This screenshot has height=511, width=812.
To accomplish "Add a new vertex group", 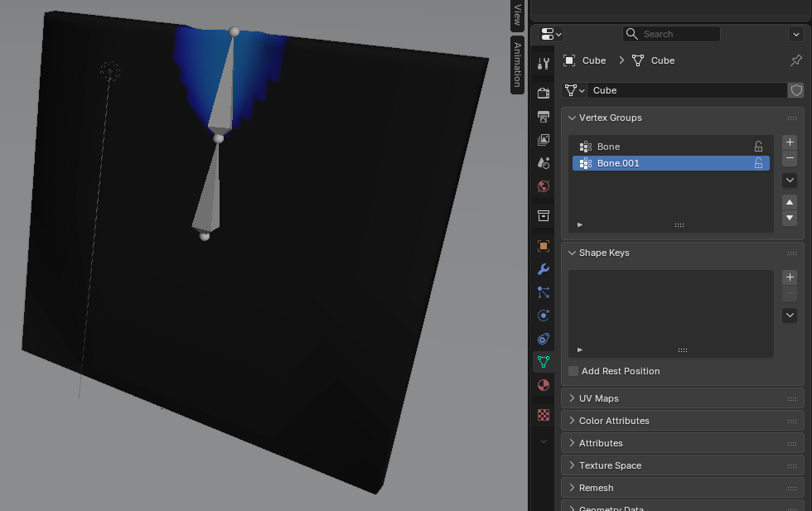I will click(x=790, y=142).
